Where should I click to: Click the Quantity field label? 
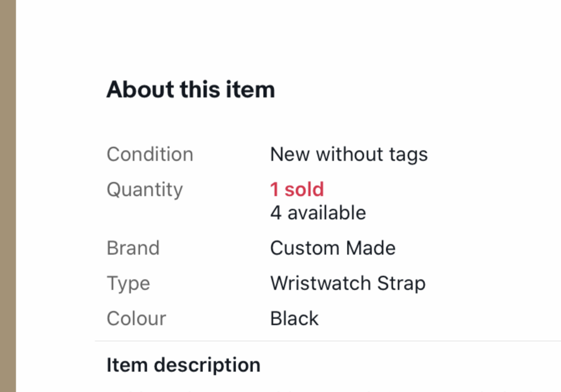click(x=144, y=190)
